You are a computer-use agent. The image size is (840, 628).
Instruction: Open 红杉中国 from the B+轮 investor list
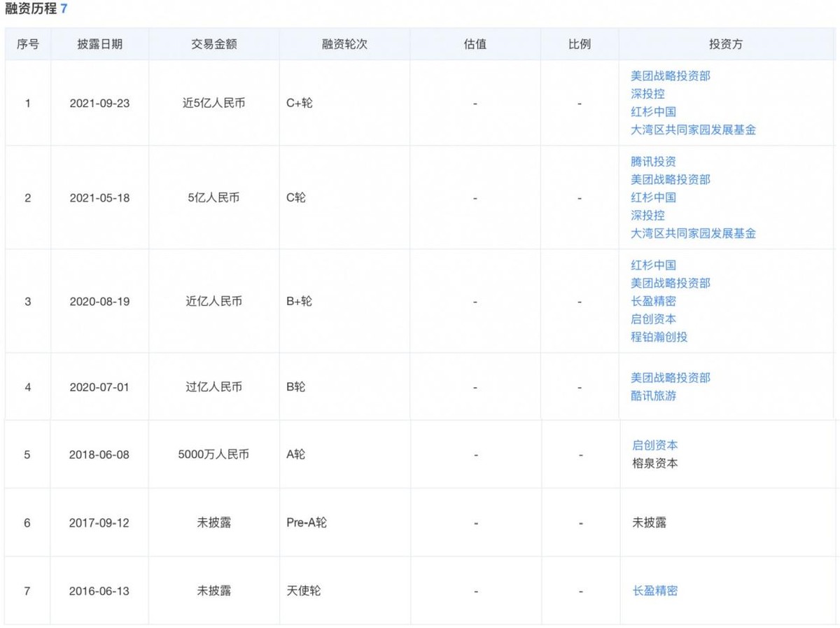[x=652, y=265]
